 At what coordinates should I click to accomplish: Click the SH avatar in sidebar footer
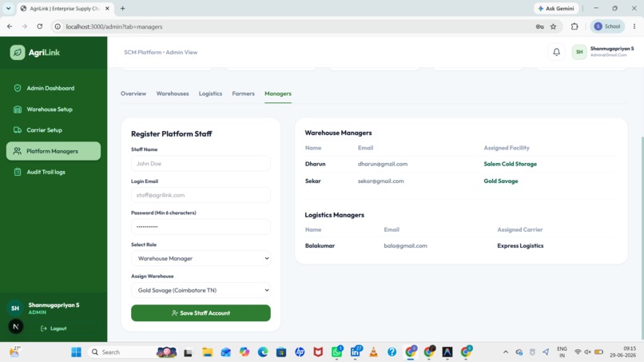[15, 308]
